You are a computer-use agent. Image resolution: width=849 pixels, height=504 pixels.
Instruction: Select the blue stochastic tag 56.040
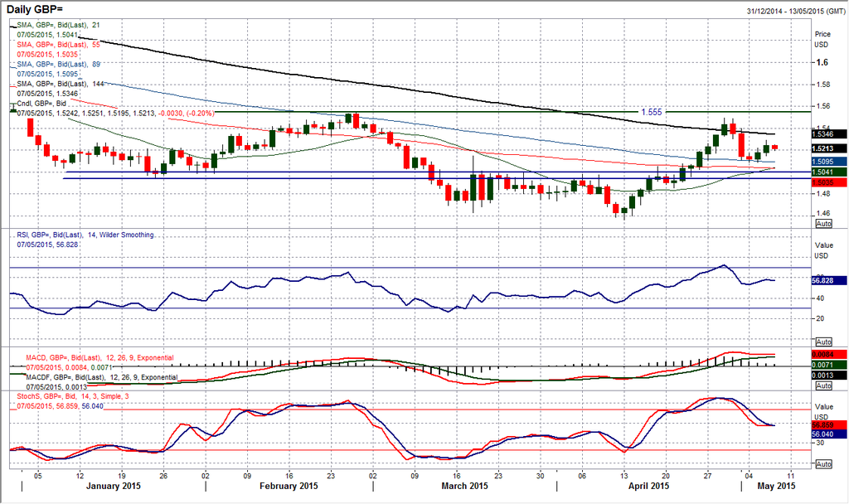click(829, 434)
